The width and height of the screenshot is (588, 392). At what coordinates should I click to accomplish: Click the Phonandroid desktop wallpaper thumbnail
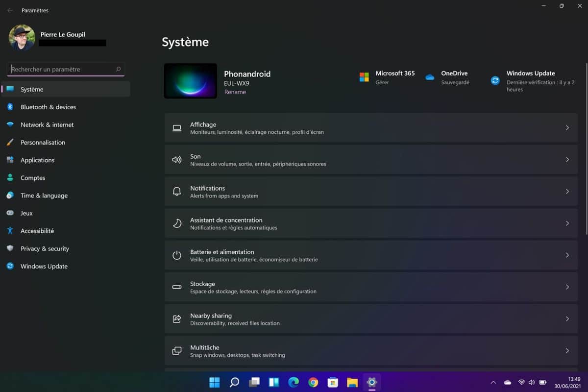tap(191, 81)
